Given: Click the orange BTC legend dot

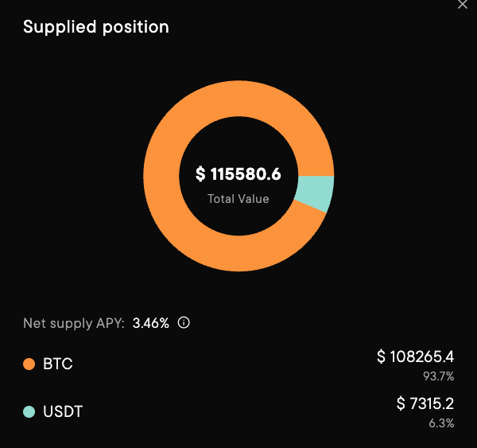Looking at the screenshot, I should (29, 364).
